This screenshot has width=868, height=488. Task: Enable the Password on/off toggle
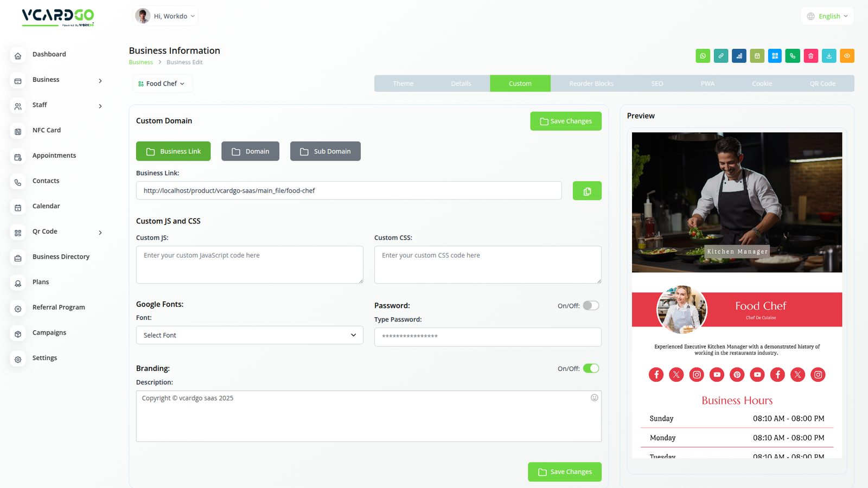point(591,306)
